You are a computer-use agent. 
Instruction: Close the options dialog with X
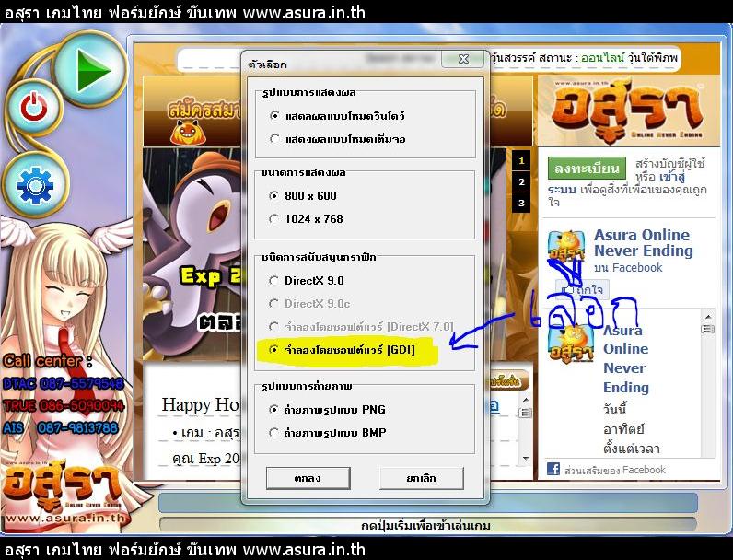coord(462,59)
